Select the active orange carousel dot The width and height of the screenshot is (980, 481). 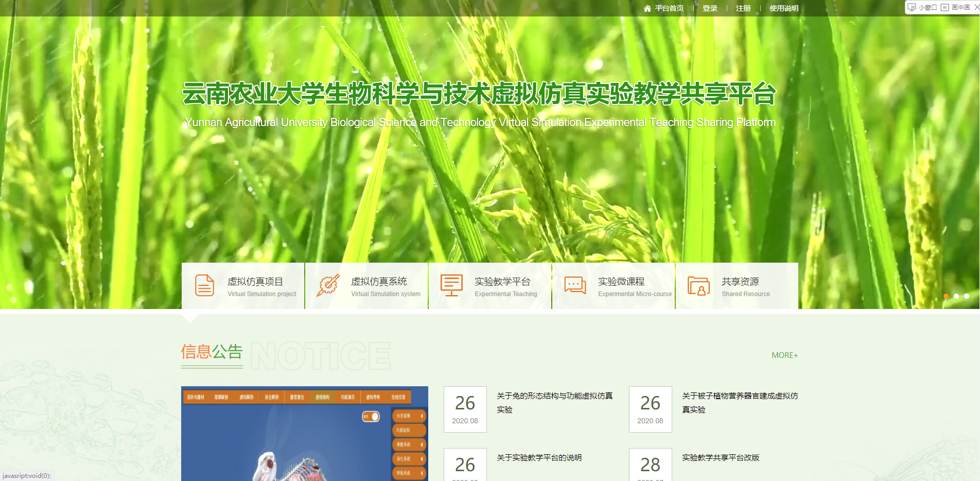tap(946, 296)
